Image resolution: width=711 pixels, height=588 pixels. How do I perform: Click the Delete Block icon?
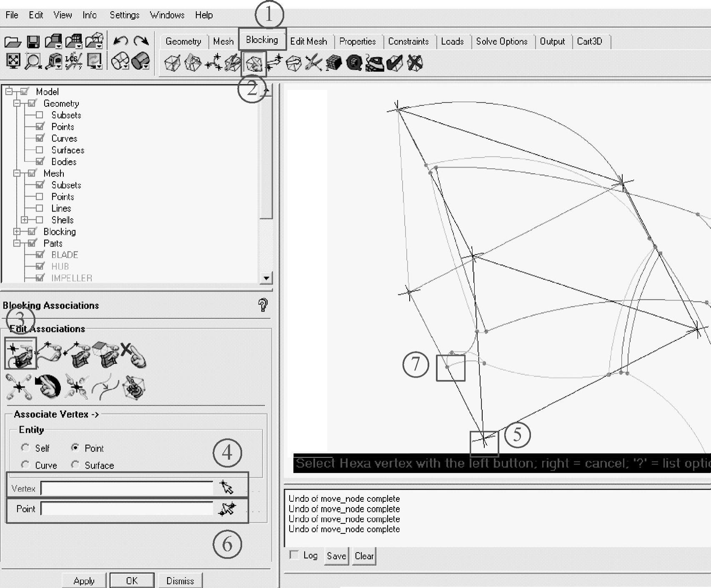tap(415, 63)
